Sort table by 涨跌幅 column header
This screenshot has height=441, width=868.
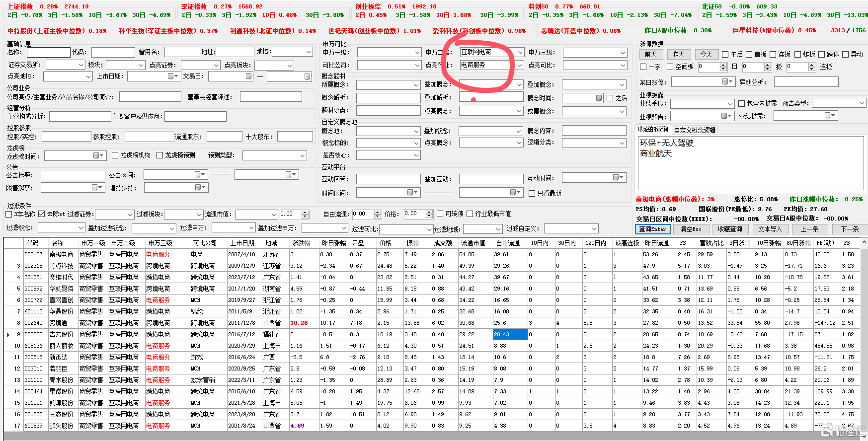(x=301, y=243)
